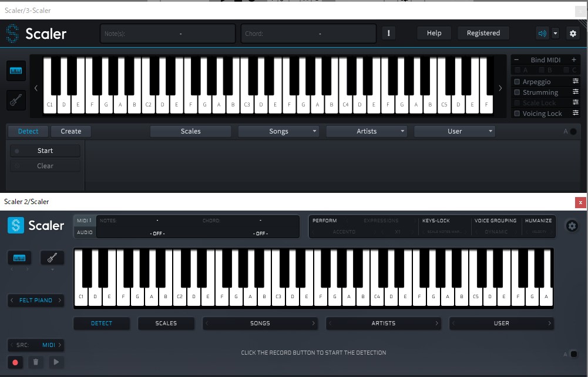Viewport: 588px width, 377px height.
Task: Select the AUDIO input tab in Scaler 2
Action: (x=85, y=232)
